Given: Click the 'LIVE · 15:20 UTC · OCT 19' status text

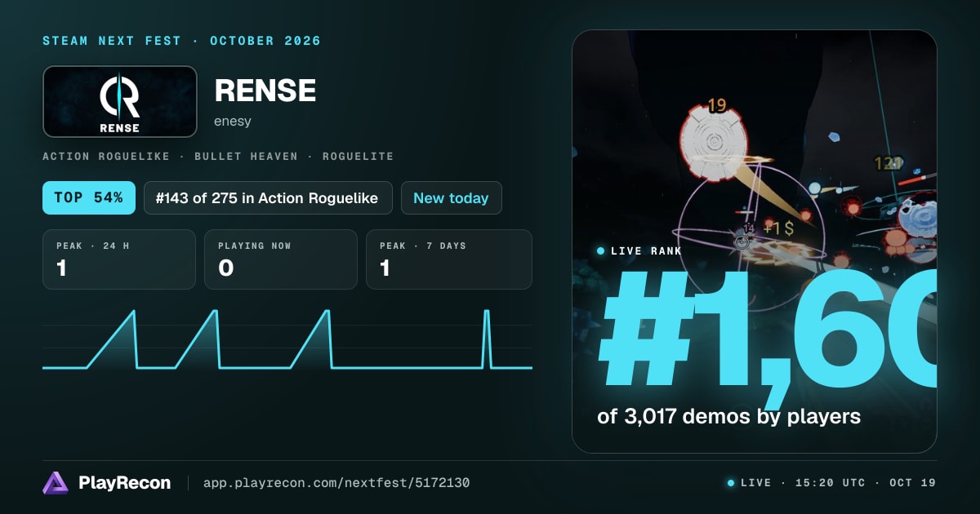Looking at the screenshot, I should click(x=838, y=483).
